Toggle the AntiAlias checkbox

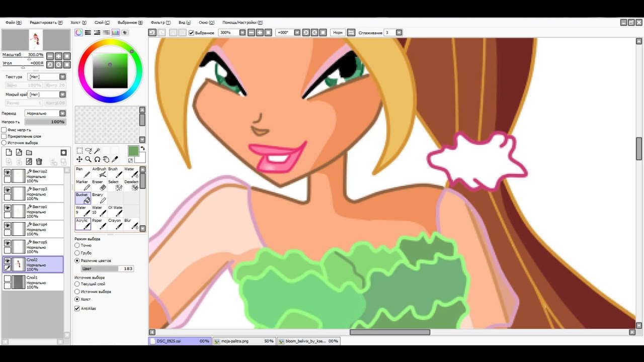pos(77,308)
